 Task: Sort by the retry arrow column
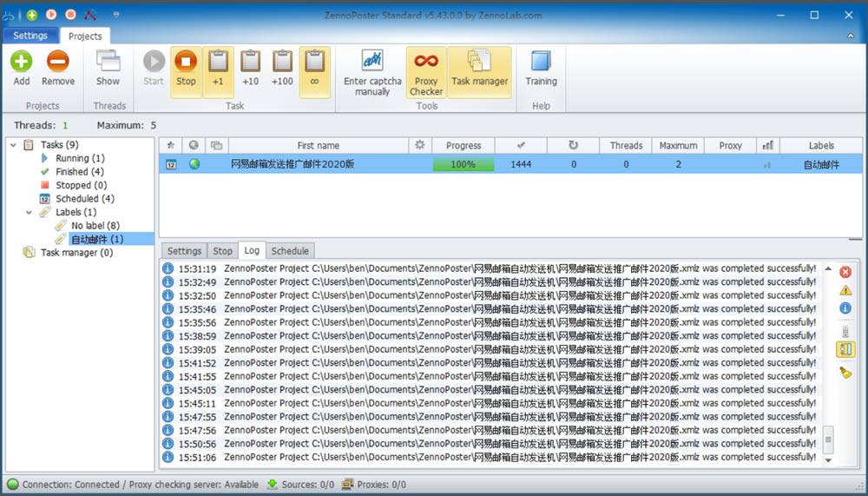tap(573, 145)
